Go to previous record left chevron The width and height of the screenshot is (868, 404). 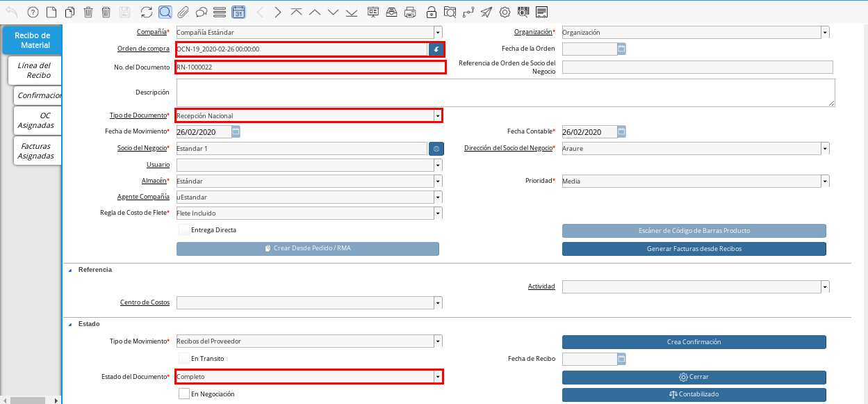(x=260, y=12)
